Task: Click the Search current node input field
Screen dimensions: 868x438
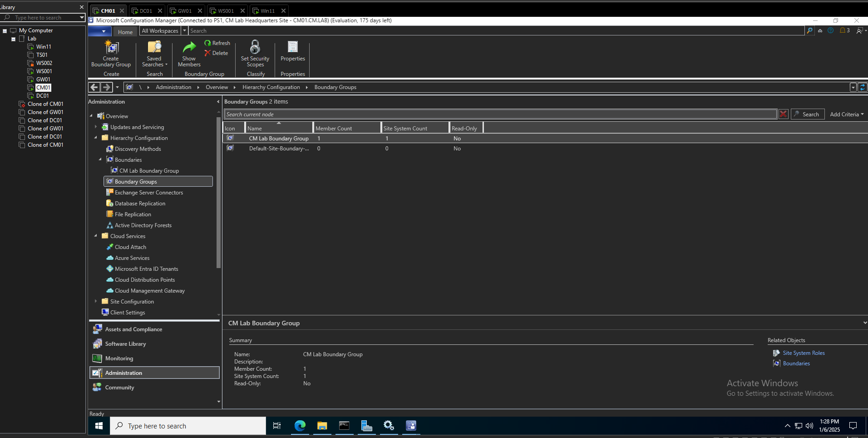Action: coord(500,114)
